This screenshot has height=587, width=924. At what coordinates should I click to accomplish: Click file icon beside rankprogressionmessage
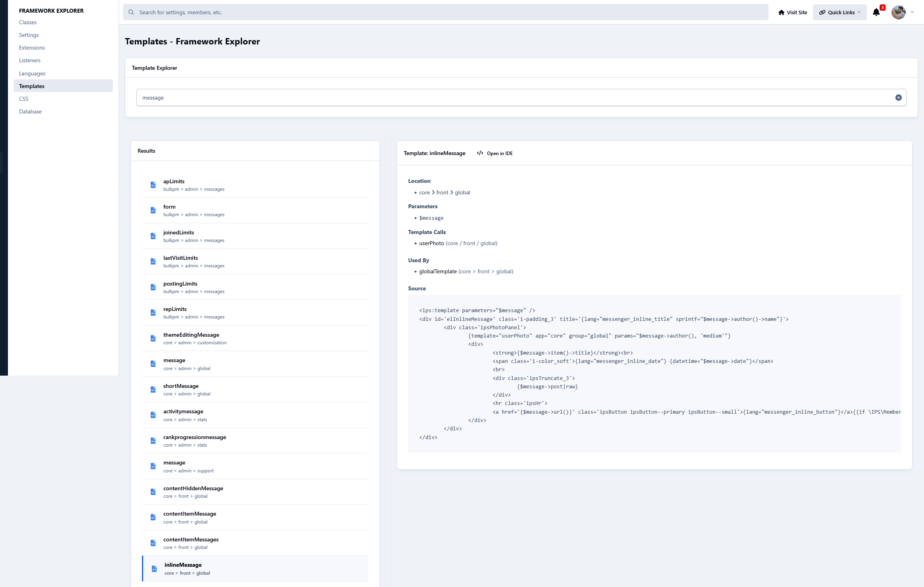[153, 441]
